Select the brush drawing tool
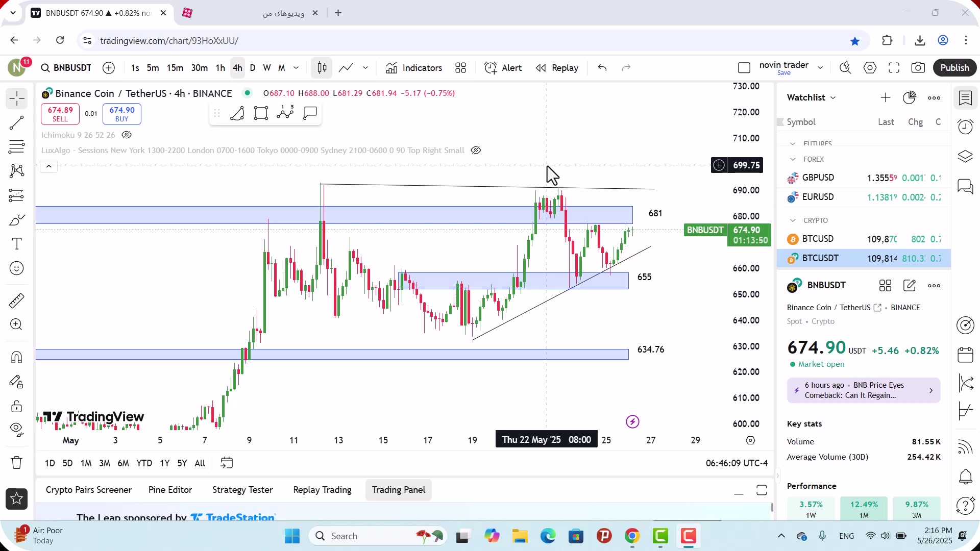Viewport: 980px width, 551px height. tap(16, 220)
